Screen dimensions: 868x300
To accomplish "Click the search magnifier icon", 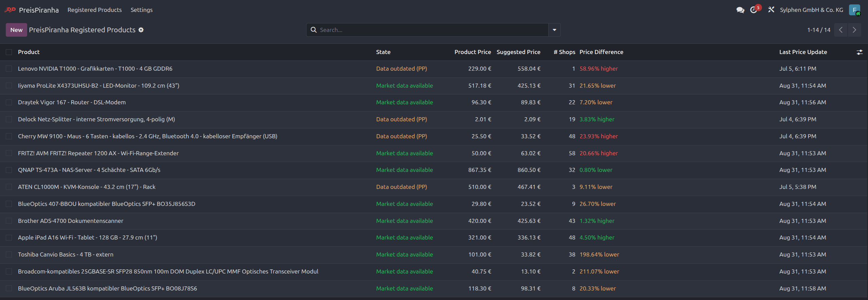I will 314,30.
